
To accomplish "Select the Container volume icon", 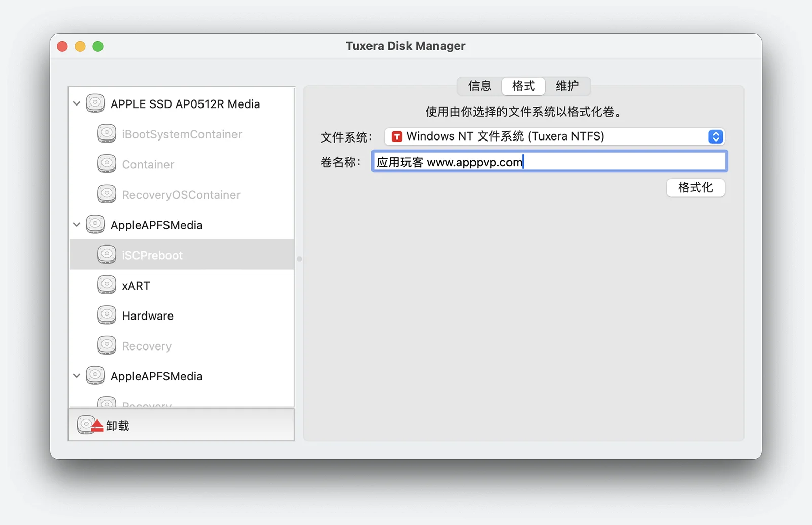I will [x=107, y=164].
